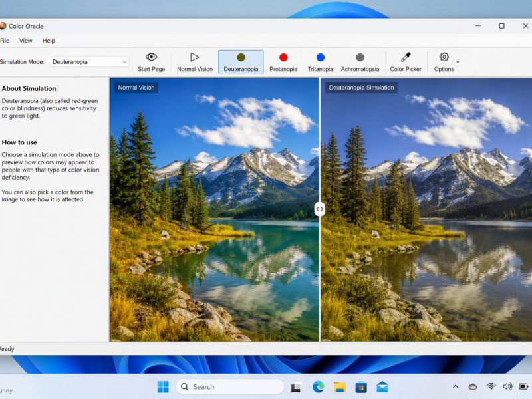Expand the Options dropdown arrow
This screenshot has height=399, width=532.
coord(458,62)
